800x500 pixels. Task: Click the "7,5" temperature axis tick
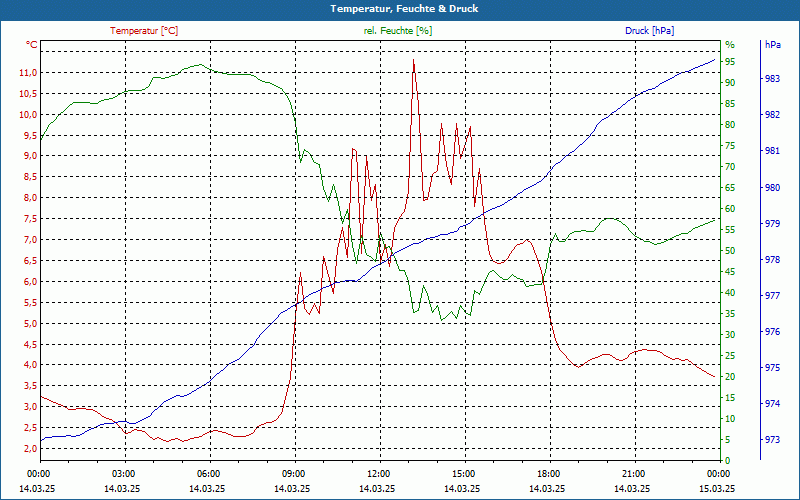30,219
